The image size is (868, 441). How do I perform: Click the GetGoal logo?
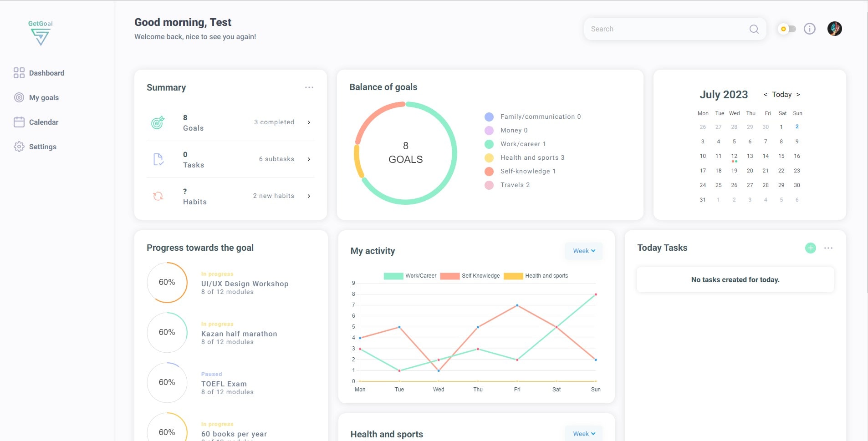41,33
